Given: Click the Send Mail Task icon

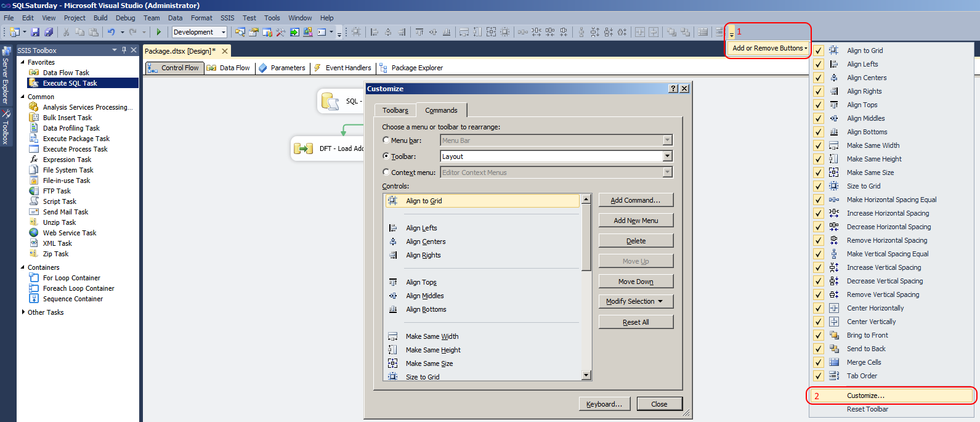Looking at the screenshot, I should click(34, 212).
